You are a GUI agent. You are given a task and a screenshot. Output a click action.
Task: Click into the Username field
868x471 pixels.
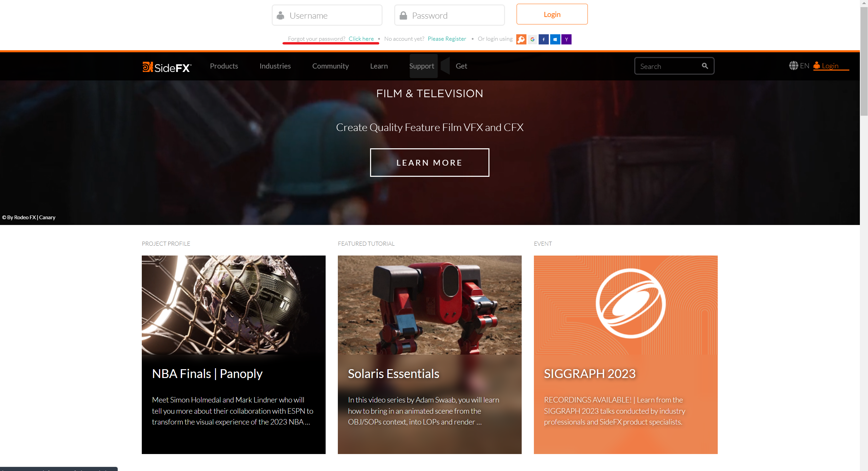coord(327,15)
